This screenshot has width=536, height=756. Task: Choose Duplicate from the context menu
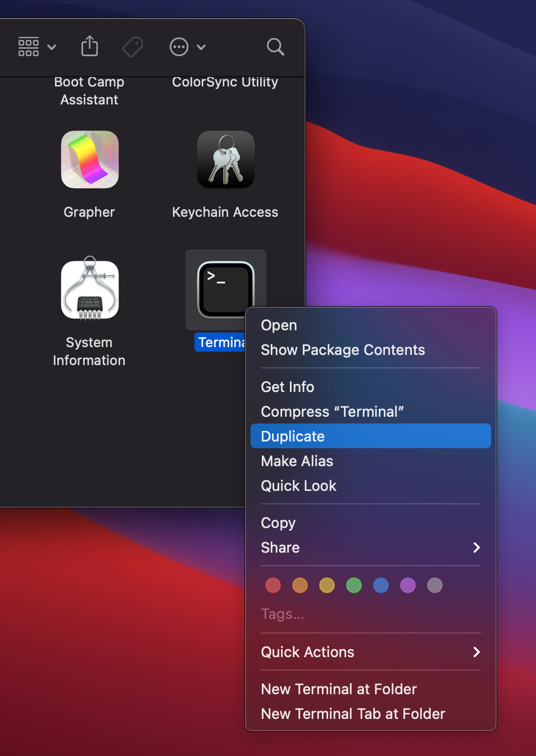[x=292, y=436]
